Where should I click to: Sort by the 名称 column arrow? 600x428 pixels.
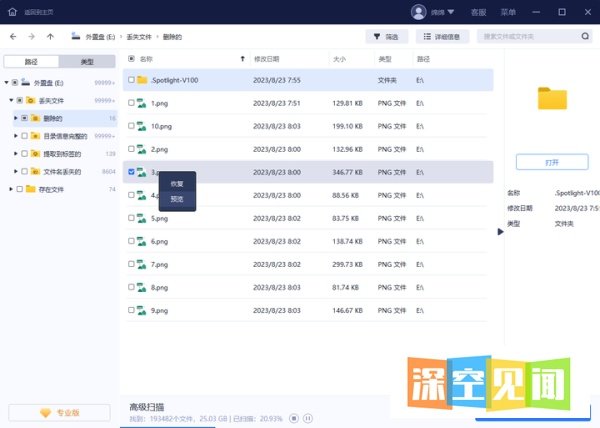(x=242, y=59)
